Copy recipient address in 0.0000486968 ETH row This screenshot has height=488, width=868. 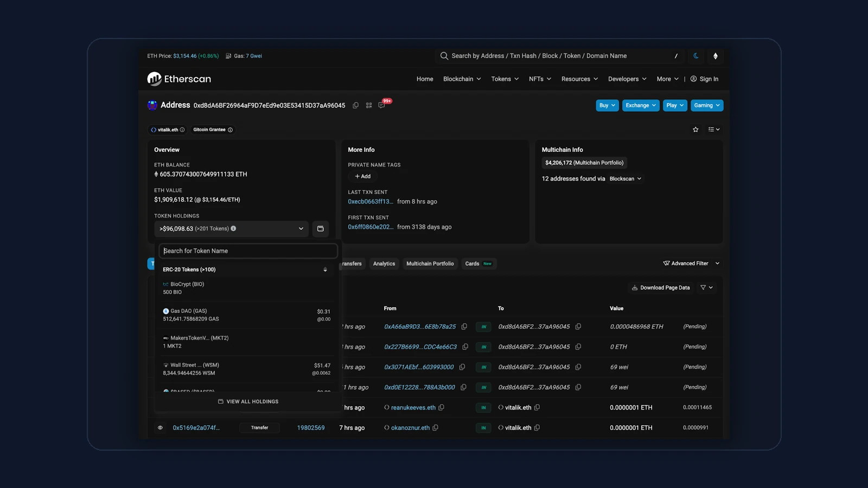point(578,326)
